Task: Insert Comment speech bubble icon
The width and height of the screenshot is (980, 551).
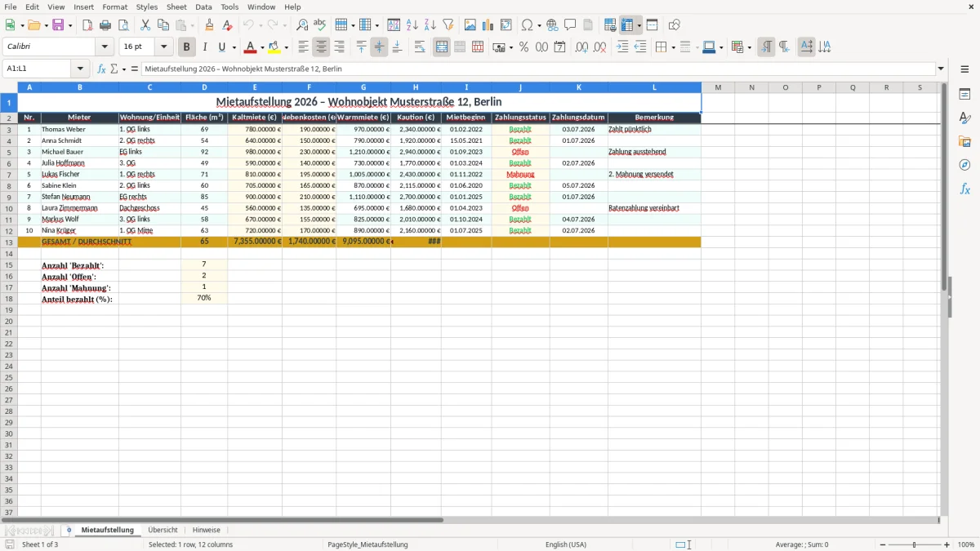Action: pyautogui.click(x=571, y=25)
